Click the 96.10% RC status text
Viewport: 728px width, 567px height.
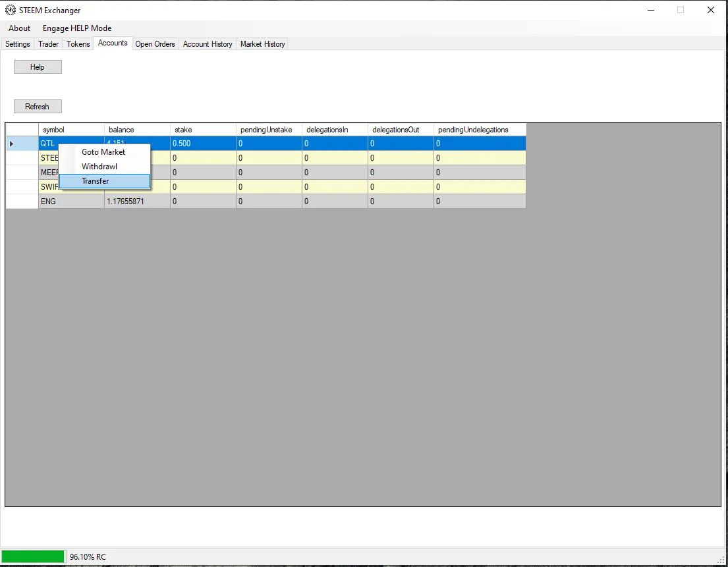click(88, 556)
